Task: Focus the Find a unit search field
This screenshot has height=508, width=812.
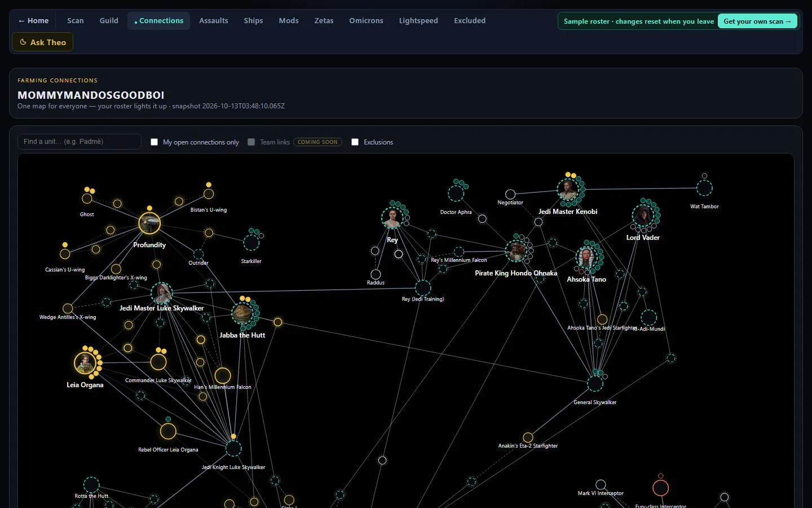Action: click(x=80, y=142)
